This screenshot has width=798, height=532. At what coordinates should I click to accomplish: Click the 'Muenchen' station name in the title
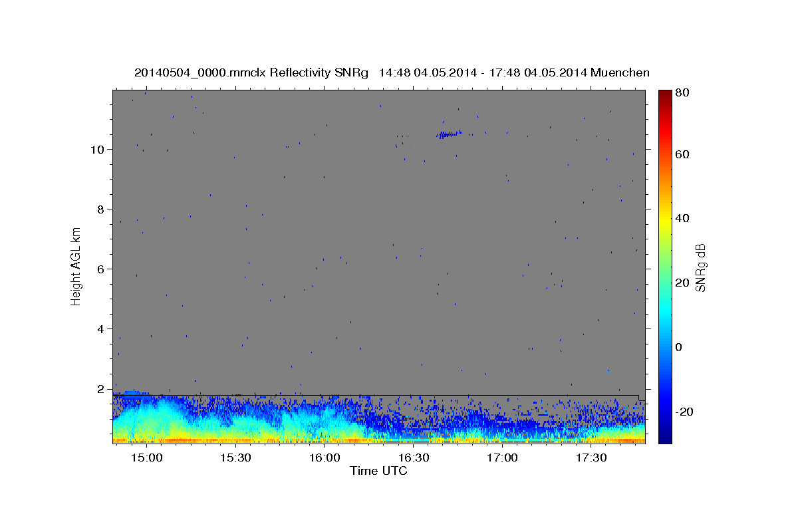click(620, 72)
